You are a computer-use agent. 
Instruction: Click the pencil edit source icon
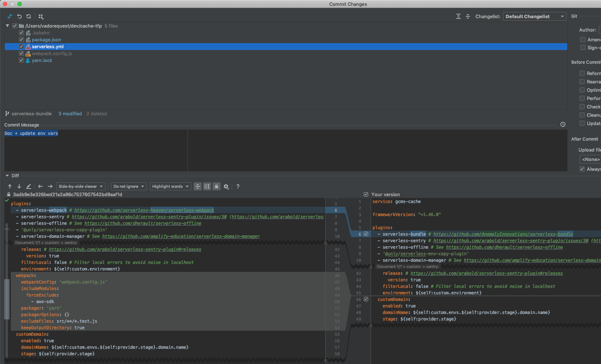29,186
